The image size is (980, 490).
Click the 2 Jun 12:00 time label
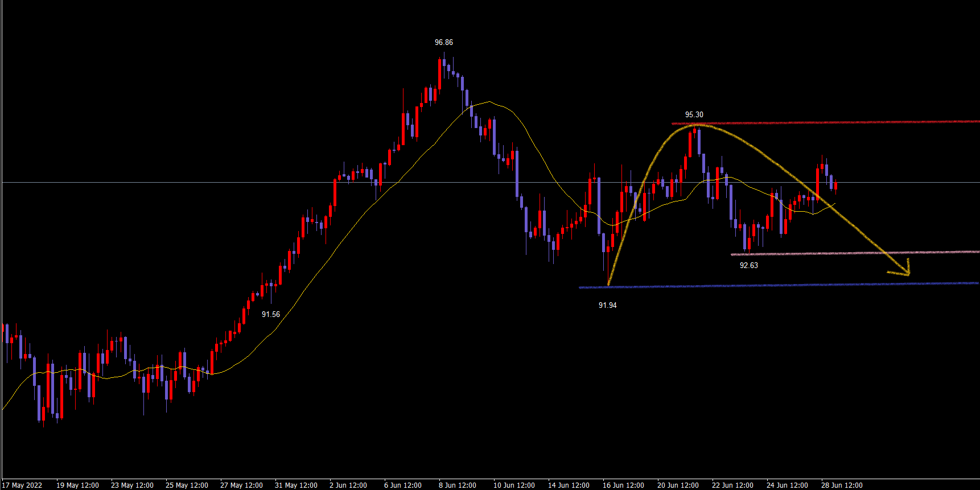[348, 485]
